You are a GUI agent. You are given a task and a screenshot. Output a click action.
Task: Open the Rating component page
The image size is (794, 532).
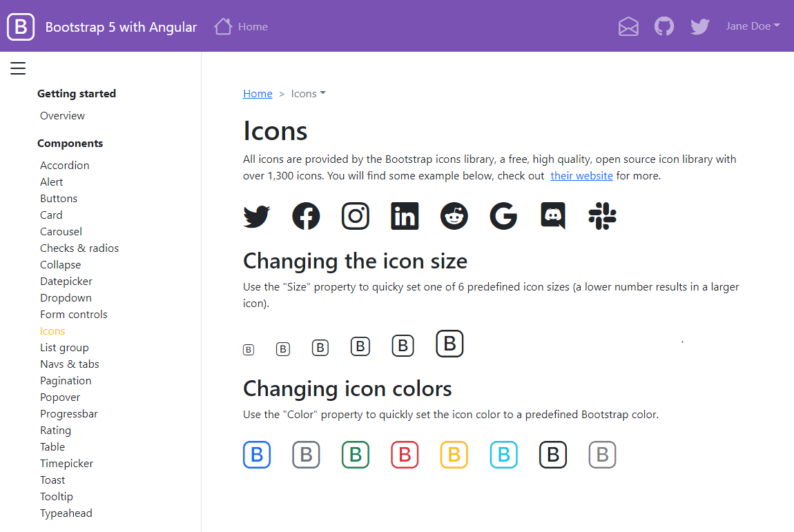(56, 431)
